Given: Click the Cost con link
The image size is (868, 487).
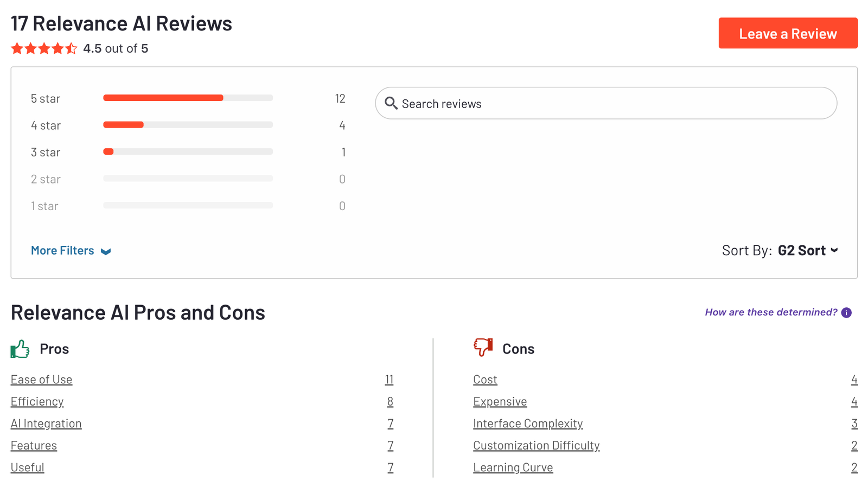Looking at the screenshot, I should 485,380.
